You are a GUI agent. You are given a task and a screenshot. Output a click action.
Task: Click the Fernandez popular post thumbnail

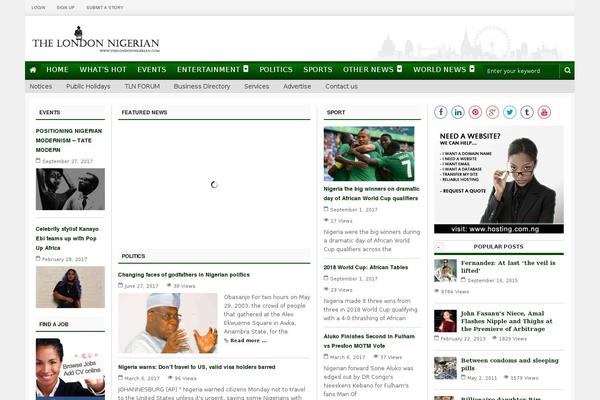445,271
